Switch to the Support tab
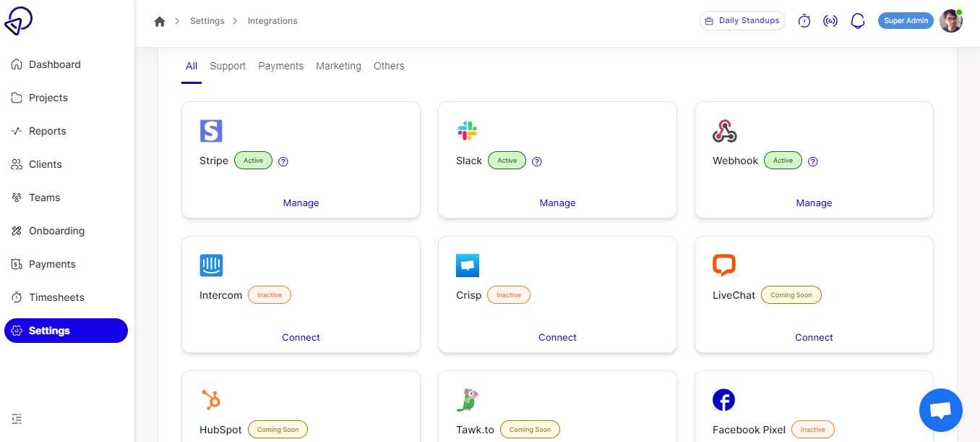 [228, 66]
